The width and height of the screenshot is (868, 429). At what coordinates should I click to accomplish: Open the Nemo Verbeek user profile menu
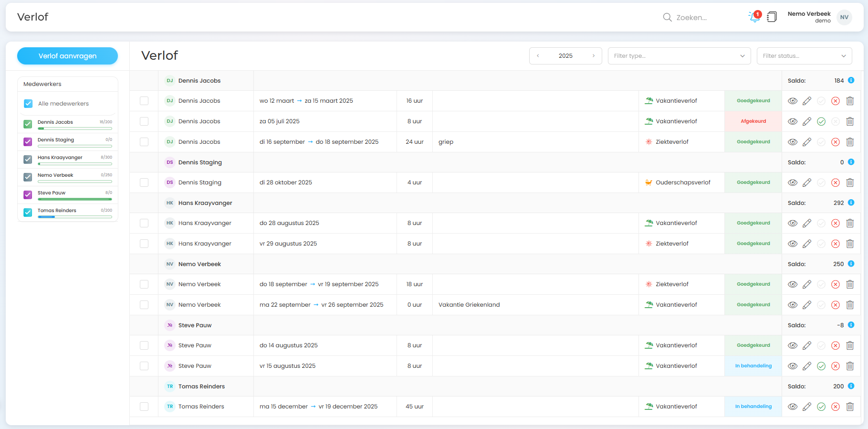844,17
